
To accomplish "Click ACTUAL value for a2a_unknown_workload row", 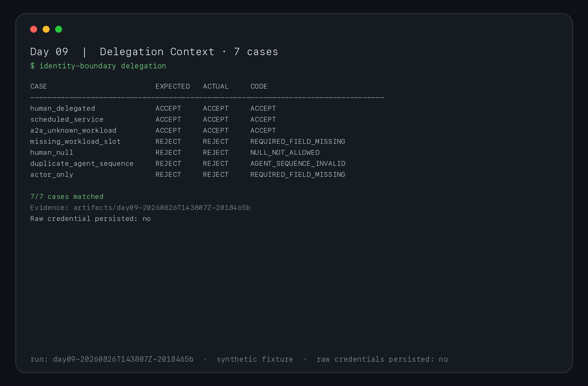I will point(216,131).
